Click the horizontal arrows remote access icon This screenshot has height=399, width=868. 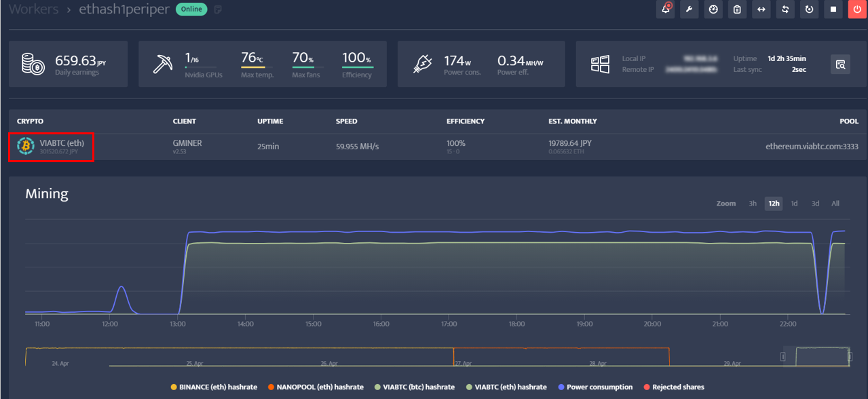pyautogui.click(x=761, y=9)
